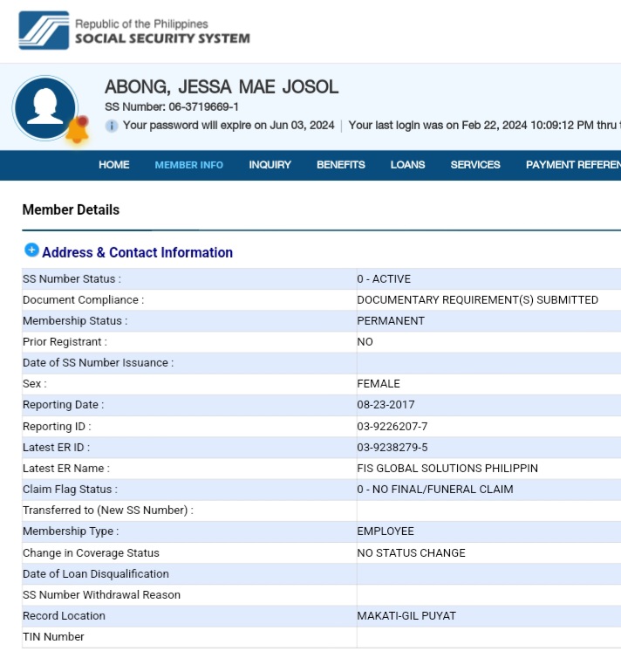
Task: Click the Member Details heading
Action: coord(71,209)
